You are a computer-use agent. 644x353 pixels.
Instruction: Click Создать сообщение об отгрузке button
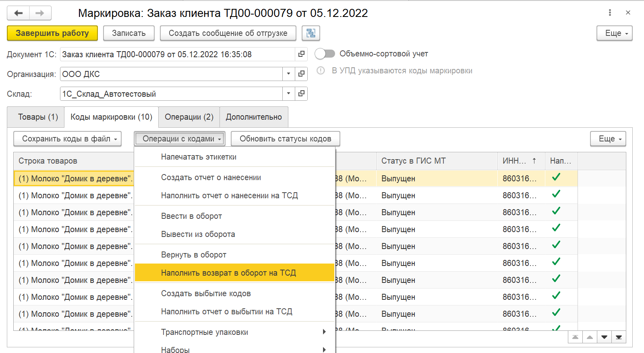click(x=228, y=33)
